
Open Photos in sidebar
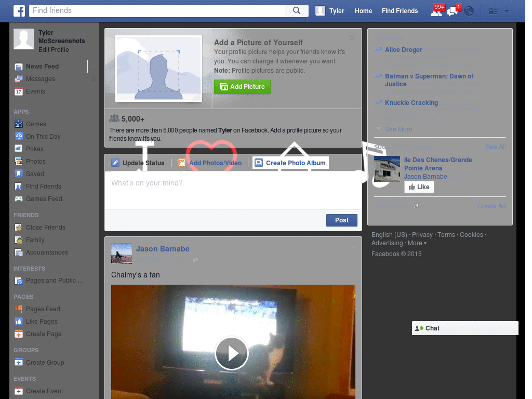pyautogui.click(x=36, y=162)
